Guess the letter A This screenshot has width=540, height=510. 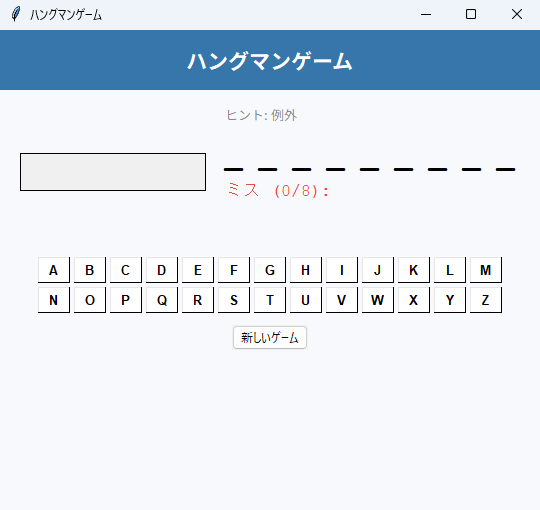point(54,270)
